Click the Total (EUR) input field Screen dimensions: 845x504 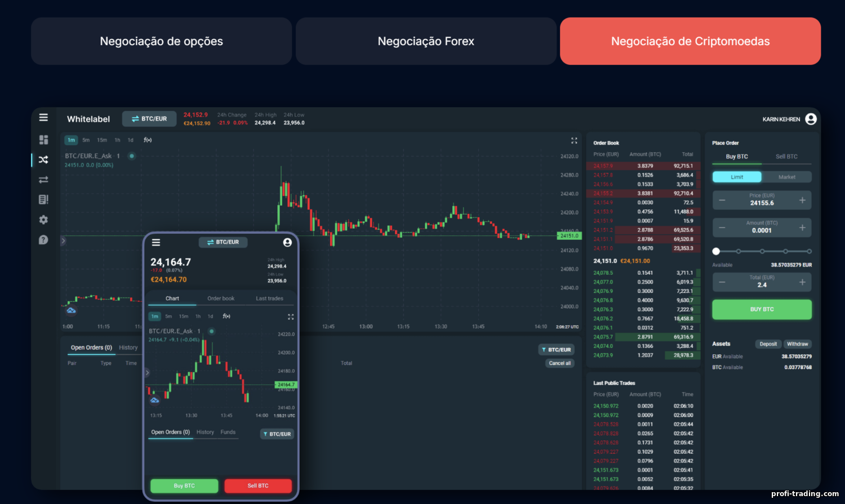point(762,282)
